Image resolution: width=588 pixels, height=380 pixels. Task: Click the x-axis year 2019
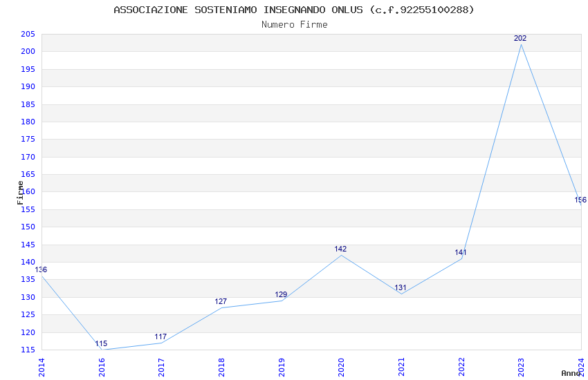[282, 368]
